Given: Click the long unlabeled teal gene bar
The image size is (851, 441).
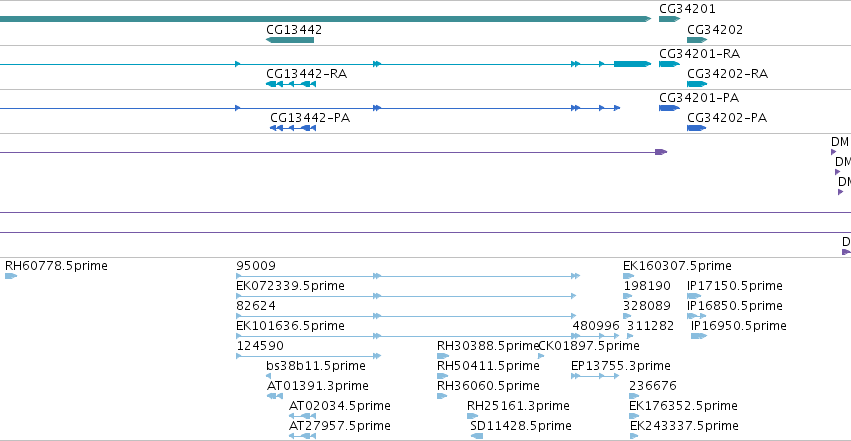Looking at the screenshot, I should [x=326, y=19].
